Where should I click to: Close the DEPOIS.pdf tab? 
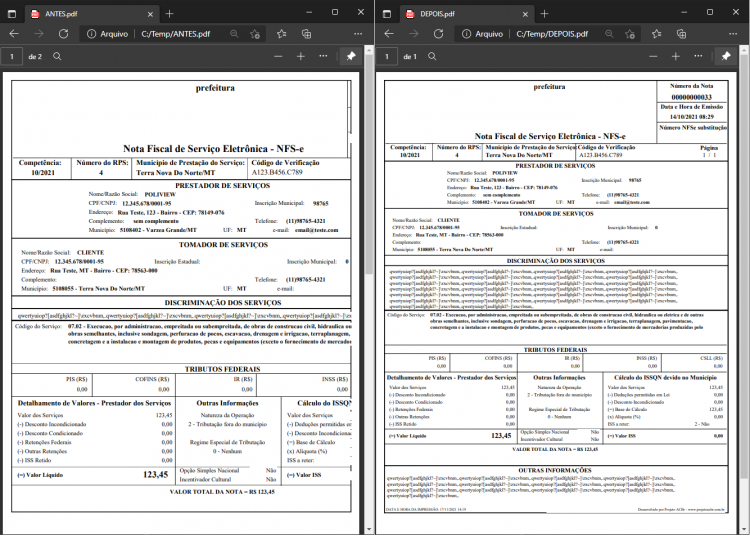(x=525, y=14)
